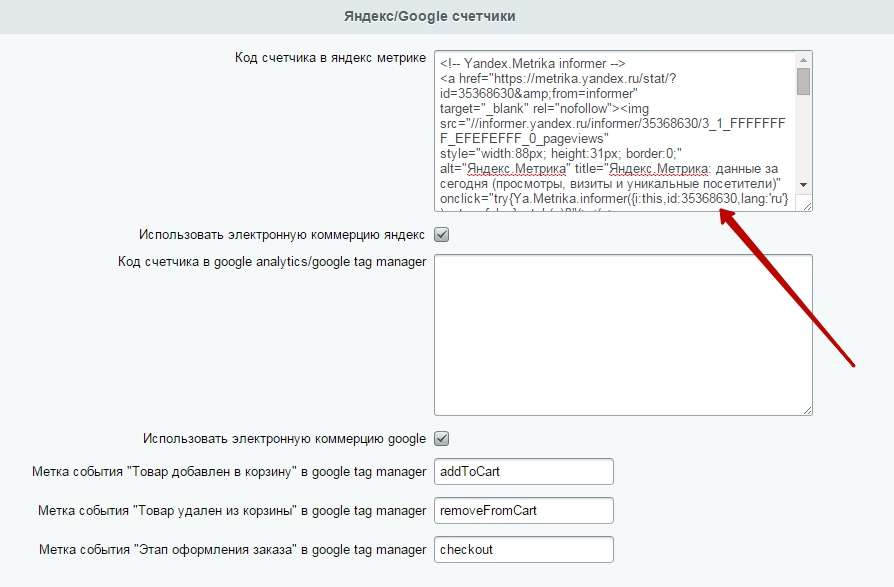Click the 'Код счетчика в яндекс метрике' label
The height and width of the screenshot is (587, 894).
tap(330, 58)
